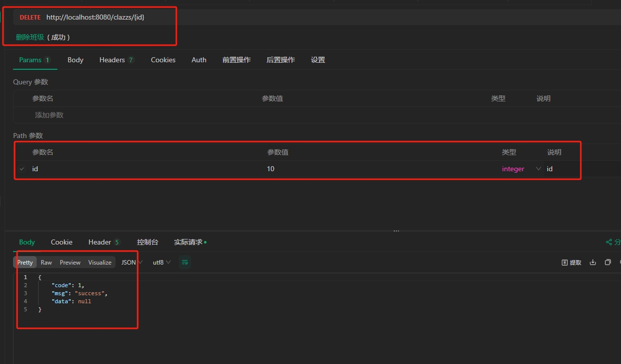The image size is (621, 364).
Task: Switch to the Headers request tab
Action: 116,60
